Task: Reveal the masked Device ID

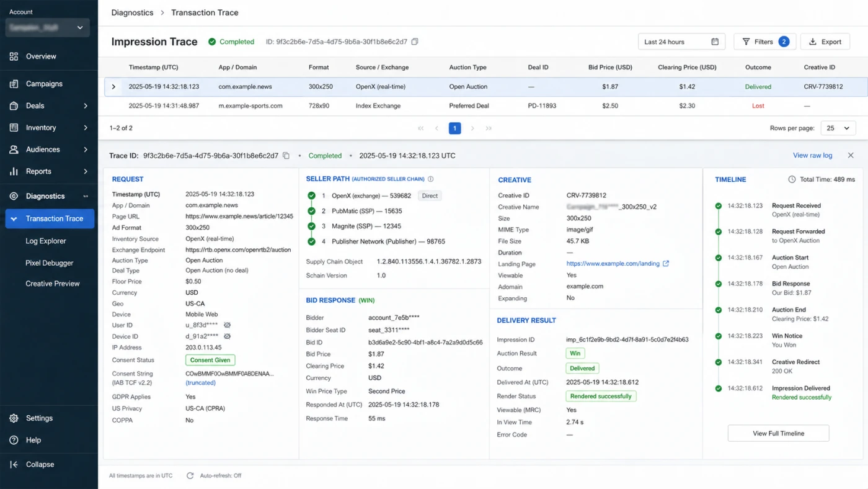Action: 227,336
